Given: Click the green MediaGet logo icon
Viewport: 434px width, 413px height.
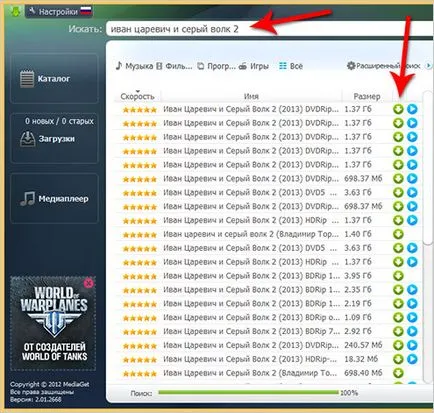Looking at the screenshot, I should (15, 11).
